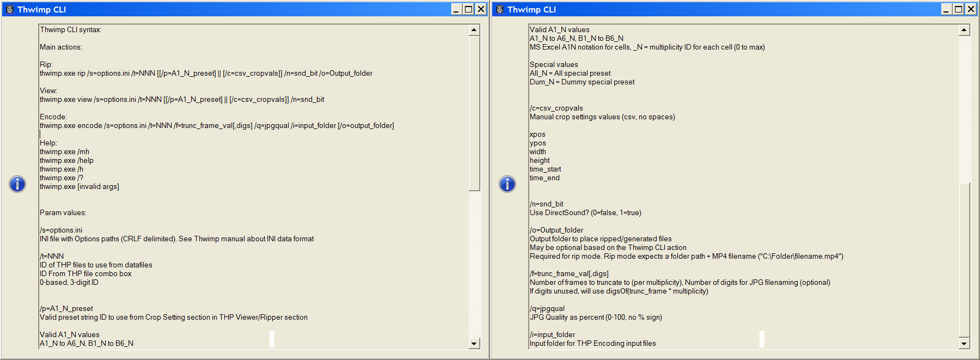This screenshot has height=360, width=980.
Task: Click "Dum_N = Dummy special preset" line
Action: (582, 82)
